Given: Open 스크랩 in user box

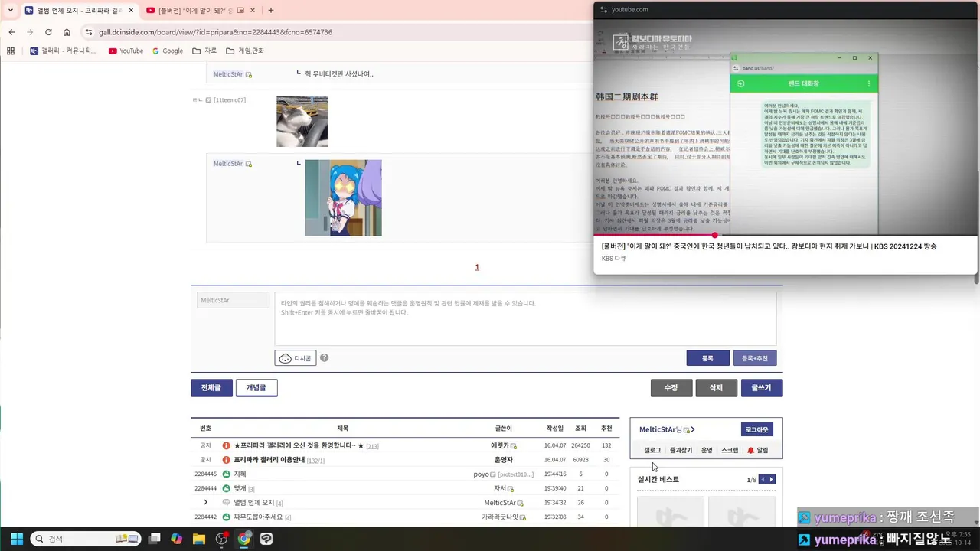Looking at the screenshot, I should [x=730, y=450].
